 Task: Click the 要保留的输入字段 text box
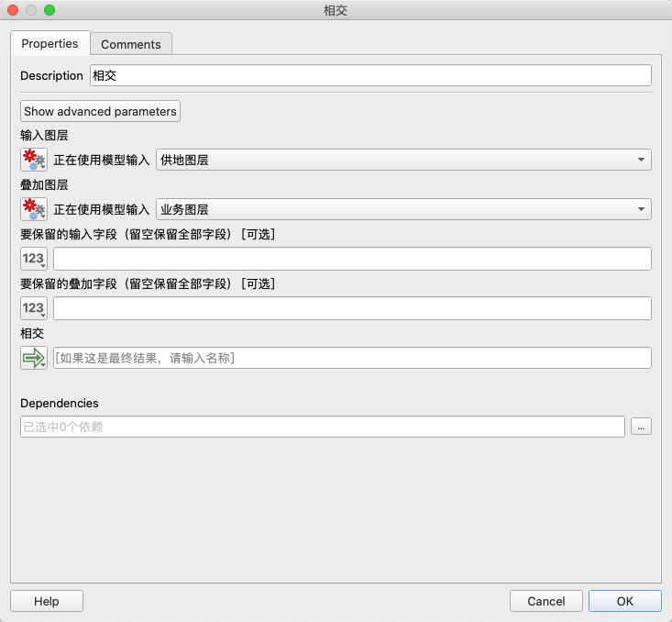point(352,259)
